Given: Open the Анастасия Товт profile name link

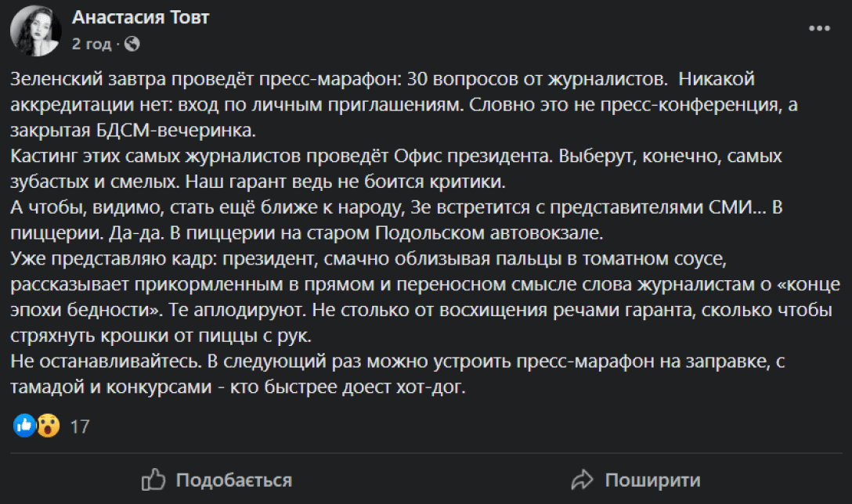Looking at the screenshot, I should click(140, 18).
